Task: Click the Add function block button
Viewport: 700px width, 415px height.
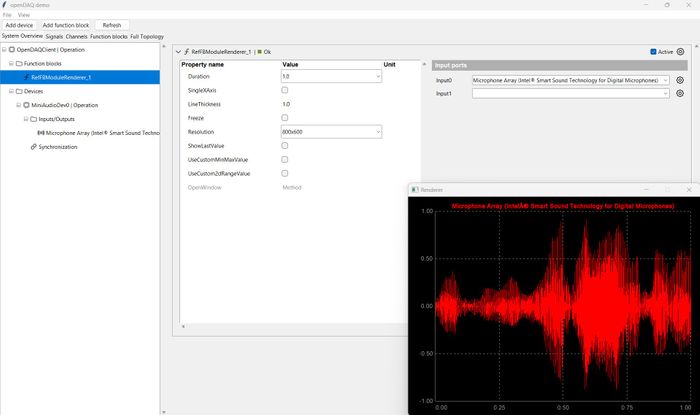Action: 64,25
